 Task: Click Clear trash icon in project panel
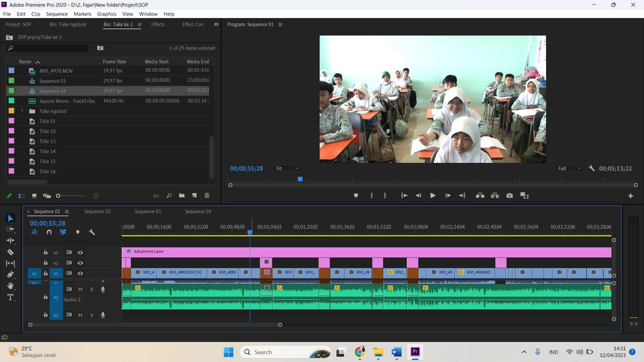(x=207, y=196)
